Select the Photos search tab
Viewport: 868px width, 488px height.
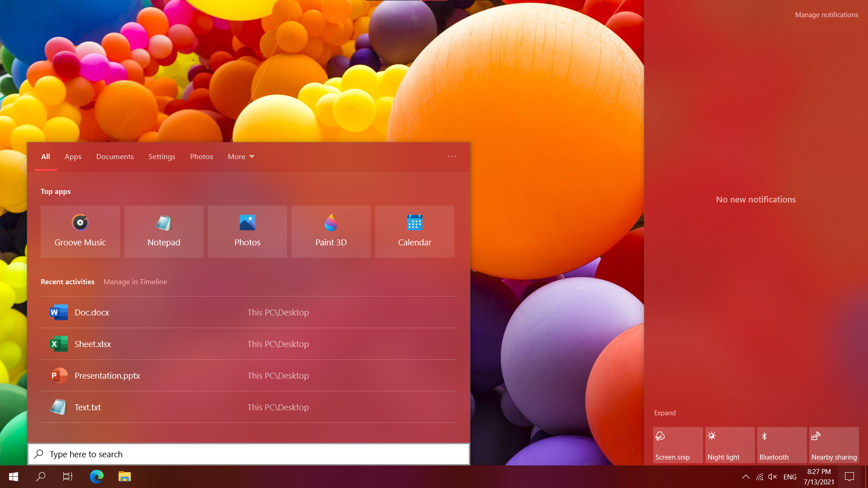click(x=202, y=156)
